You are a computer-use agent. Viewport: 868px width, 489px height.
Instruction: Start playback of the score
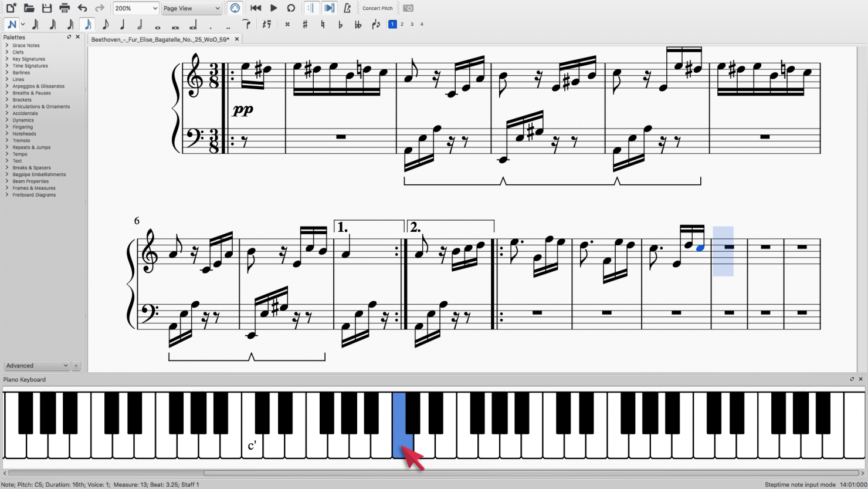pyautogui.click(x=273, y=8)
